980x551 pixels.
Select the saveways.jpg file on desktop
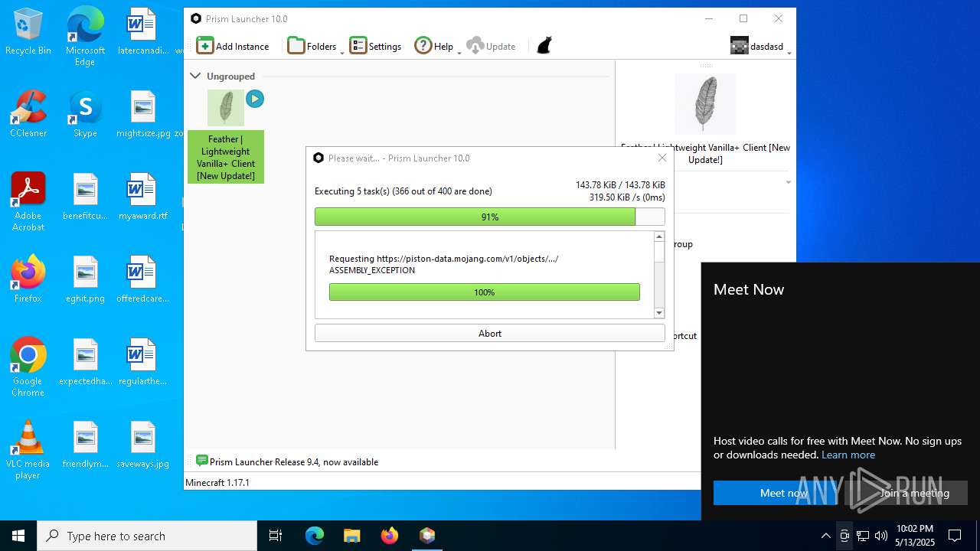[x=143, y=445]
